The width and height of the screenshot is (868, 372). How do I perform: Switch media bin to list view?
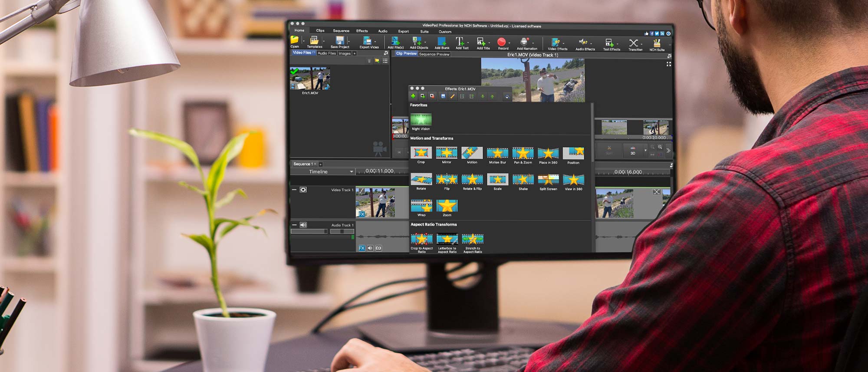(x=385, y=61)
